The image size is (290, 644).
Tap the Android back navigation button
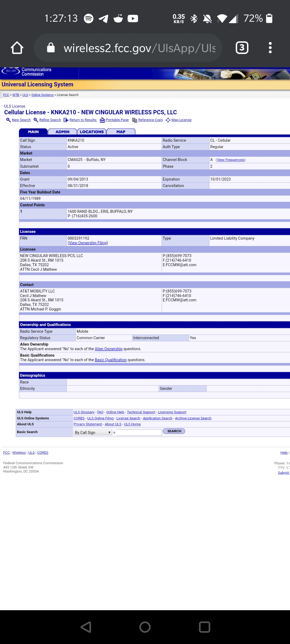click(86, 627)
